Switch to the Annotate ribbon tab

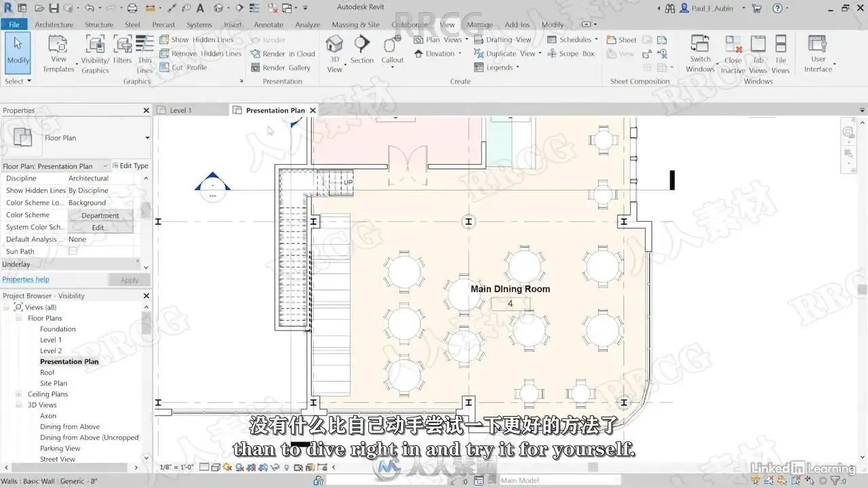point(269,24)
